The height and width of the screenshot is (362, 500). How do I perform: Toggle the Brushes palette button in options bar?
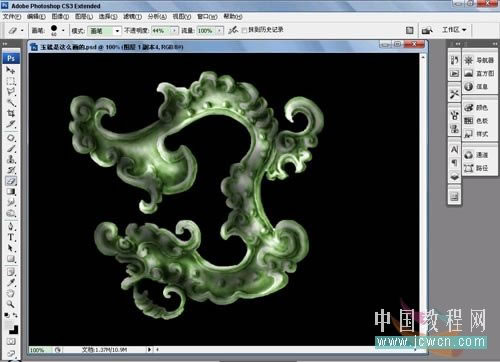pos(409,30)
